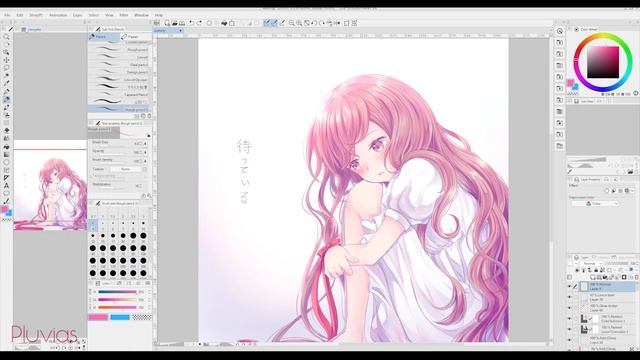Open the Filter menu
Screen dimensions: 640x360
coord(124,15)
